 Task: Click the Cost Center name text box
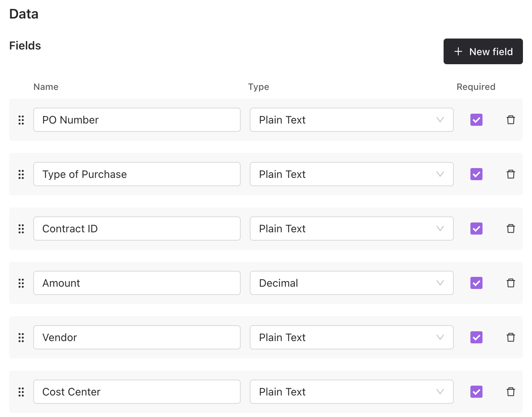137,392
